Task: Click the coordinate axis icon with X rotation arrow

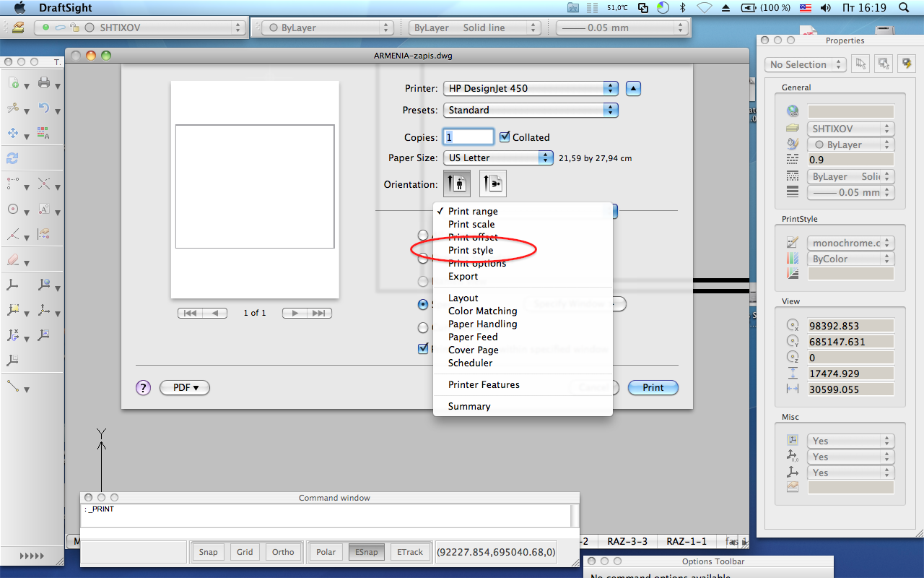Action: coord(13,335)
